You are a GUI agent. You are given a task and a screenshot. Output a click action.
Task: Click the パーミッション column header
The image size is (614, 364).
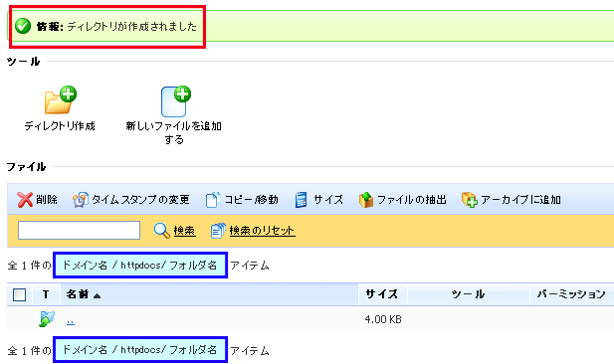click(x=571, y=294)
